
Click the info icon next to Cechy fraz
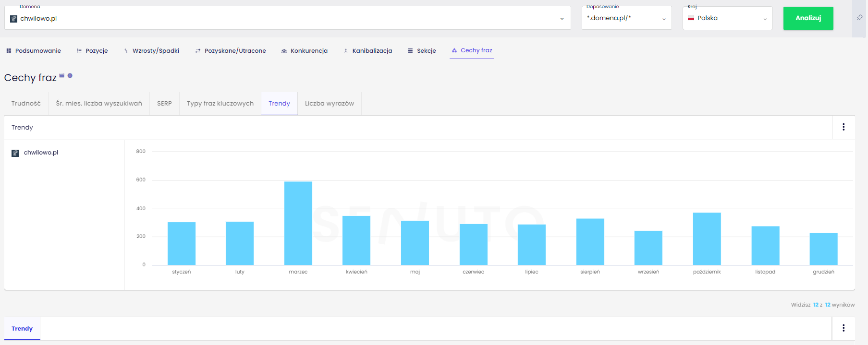pyautogui.click(x=70, y=75)
